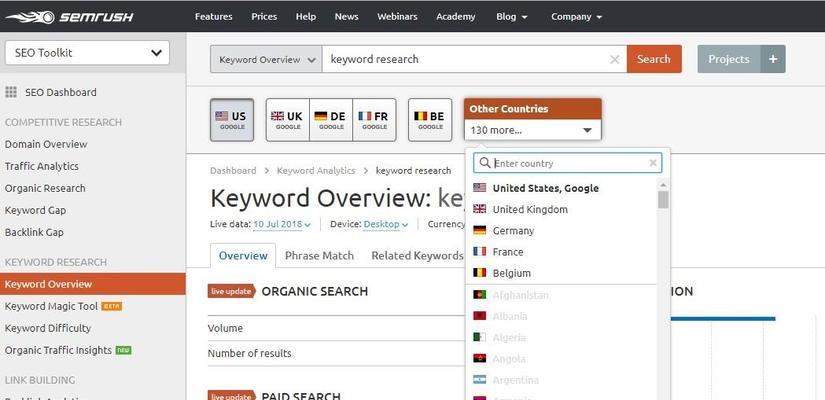Open the SEO Dashboard grid icon

click(11, 92)
